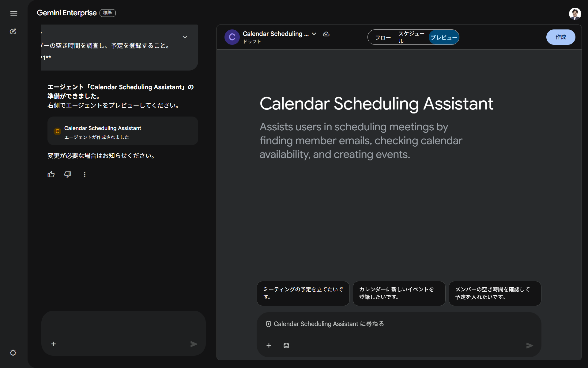
Task: Open more options for the response
Action: pos(85,174)
